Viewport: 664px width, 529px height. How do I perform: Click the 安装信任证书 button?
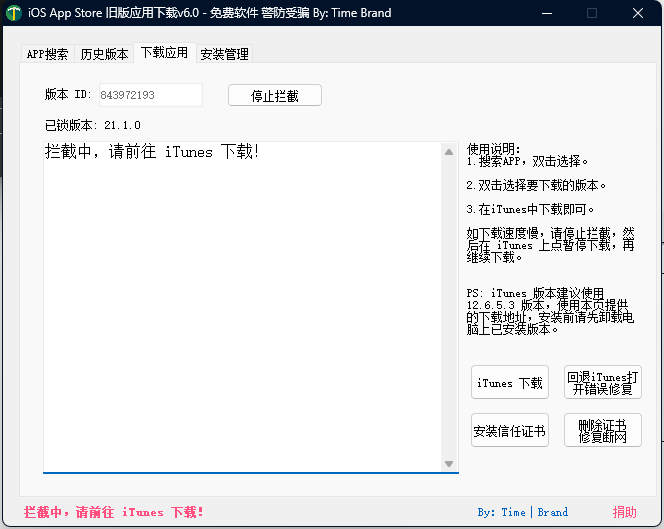coord(510,430)
